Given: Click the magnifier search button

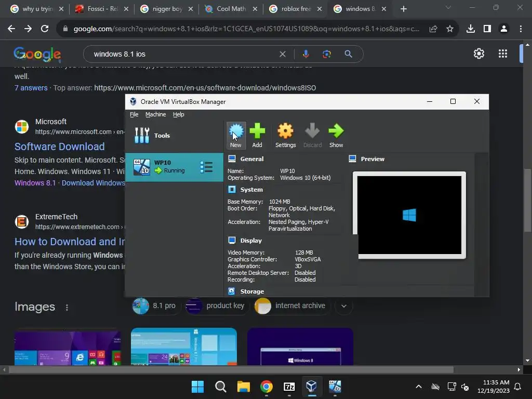Looking at the screenshot, I should (x=349, y=54).
